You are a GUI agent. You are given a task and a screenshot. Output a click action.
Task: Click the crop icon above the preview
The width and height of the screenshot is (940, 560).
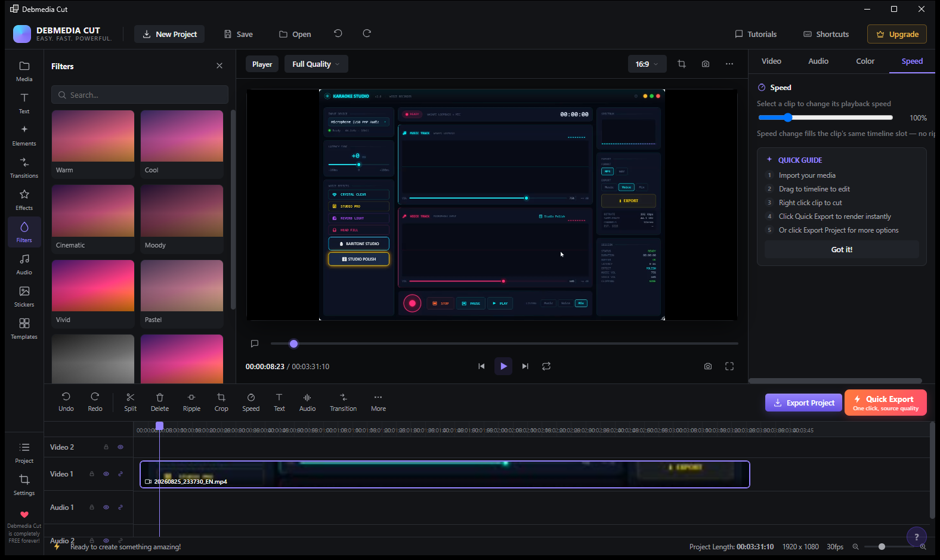(682, 64)
